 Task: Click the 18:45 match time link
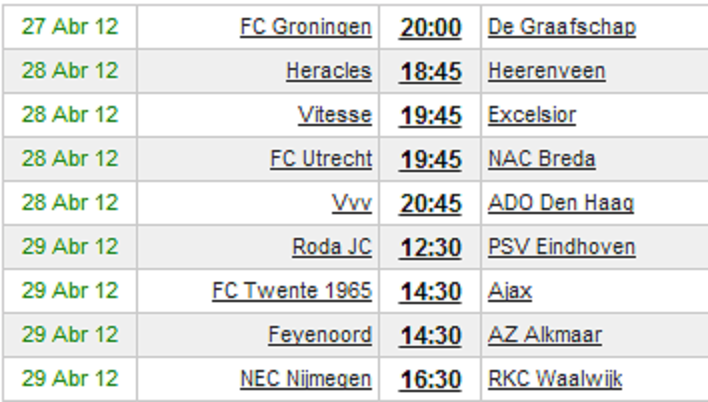coord(430,72)
